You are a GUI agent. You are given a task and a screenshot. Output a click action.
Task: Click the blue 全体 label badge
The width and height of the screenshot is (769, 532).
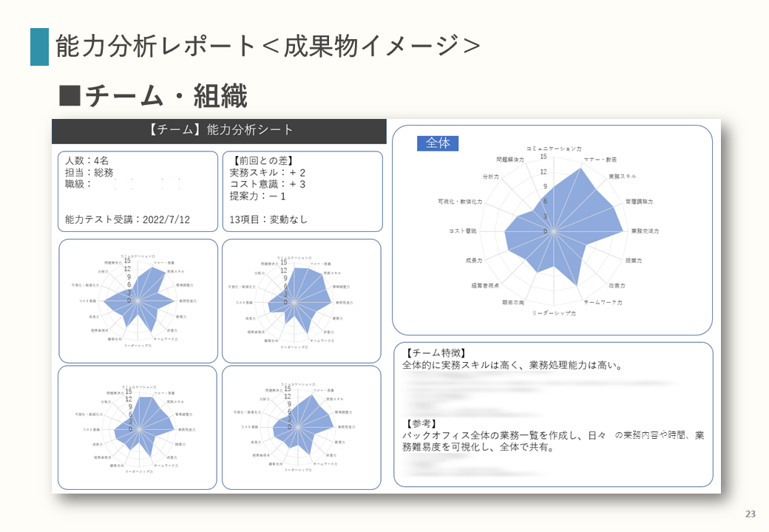point(438,143)
